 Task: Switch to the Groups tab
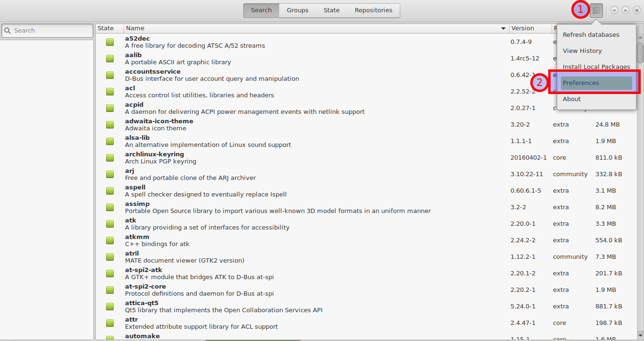tap(297, 10)
